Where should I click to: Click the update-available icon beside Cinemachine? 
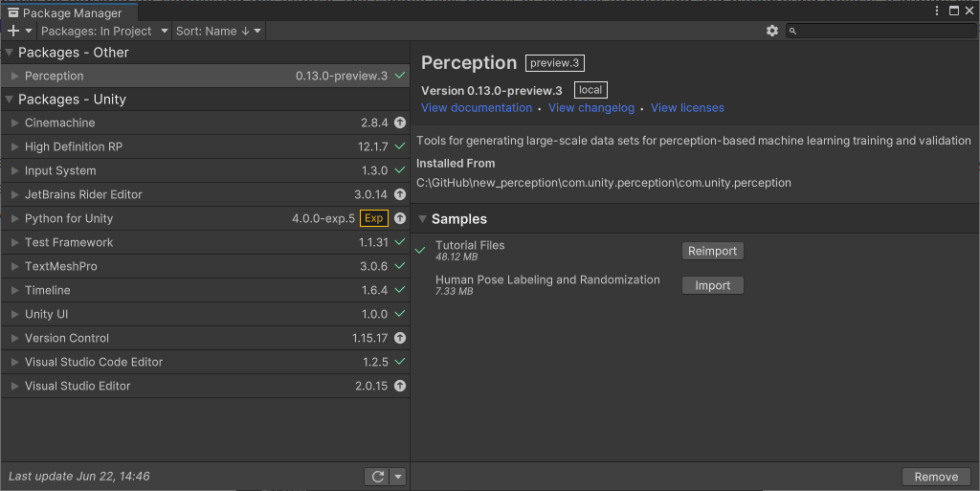tap(400, 123)
